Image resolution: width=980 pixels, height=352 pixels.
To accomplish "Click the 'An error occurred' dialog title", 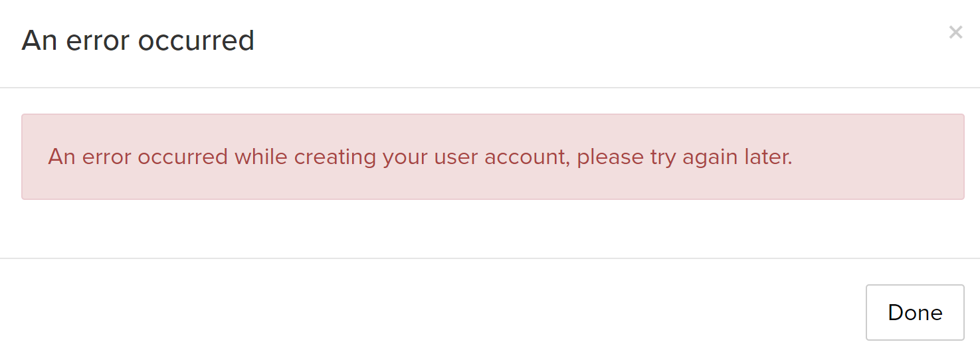I will point(138,41).
